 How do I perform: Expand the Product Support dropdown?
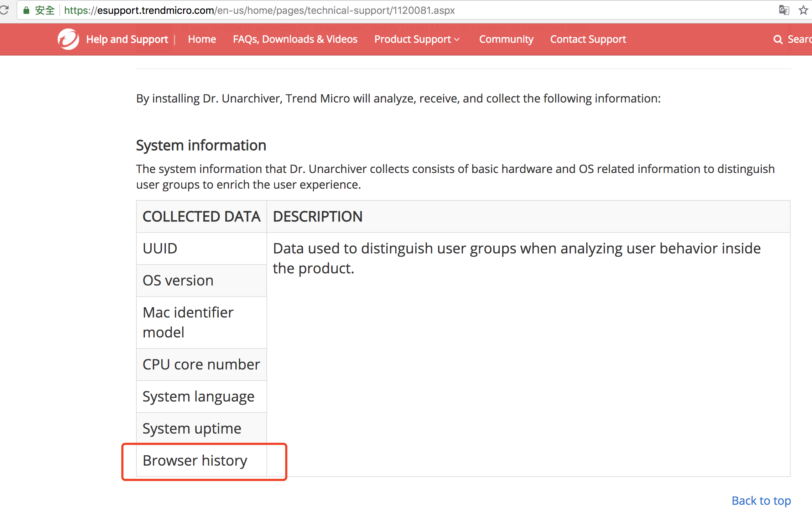coord(417,39)
